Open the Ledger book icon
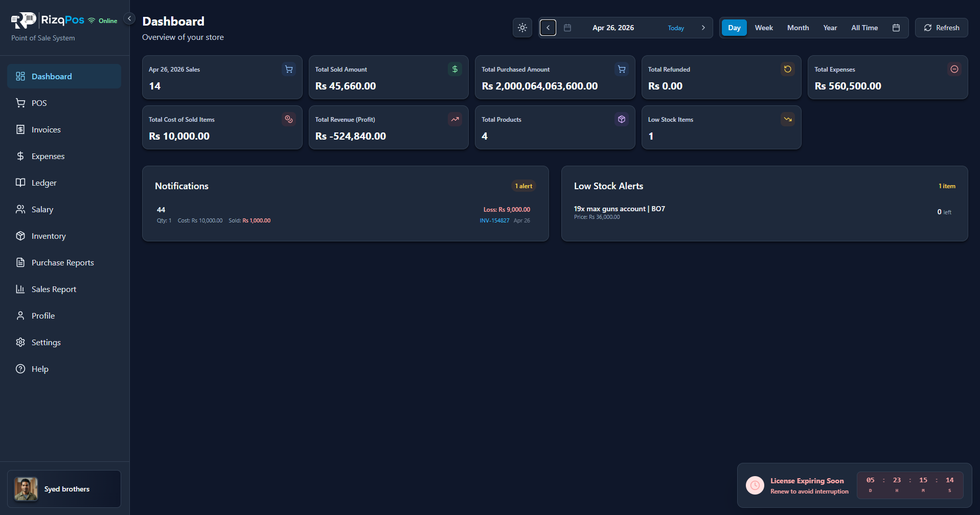 pyautogui.click(x=20, y=183)
